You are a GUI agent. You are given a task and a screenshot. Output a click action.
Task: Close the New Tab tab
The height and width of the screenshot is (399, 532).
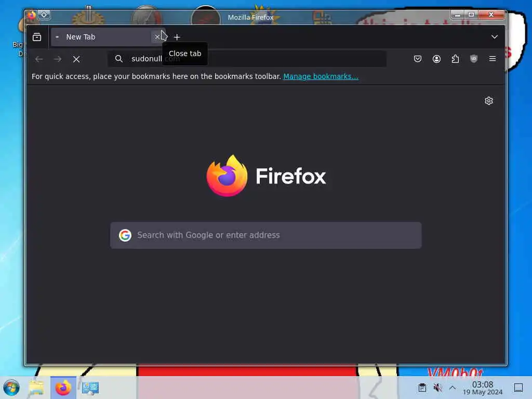tap(157, 37)
